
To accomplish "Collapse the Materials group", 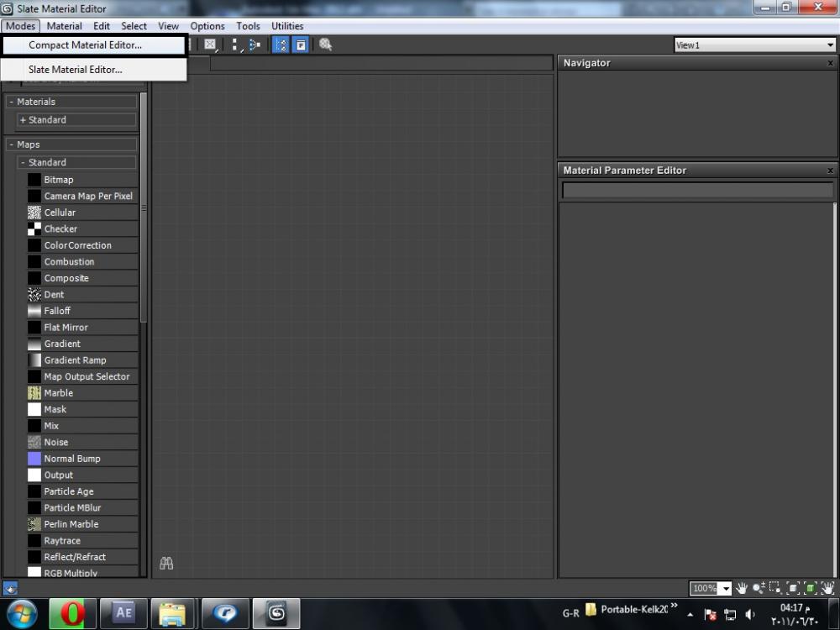I will [11, 102].
